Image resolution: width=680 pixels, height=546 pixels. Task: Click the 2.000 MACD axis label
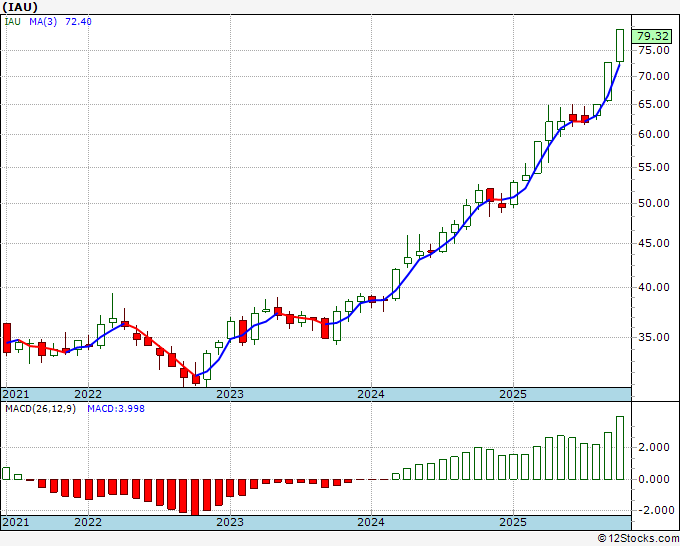654,448
